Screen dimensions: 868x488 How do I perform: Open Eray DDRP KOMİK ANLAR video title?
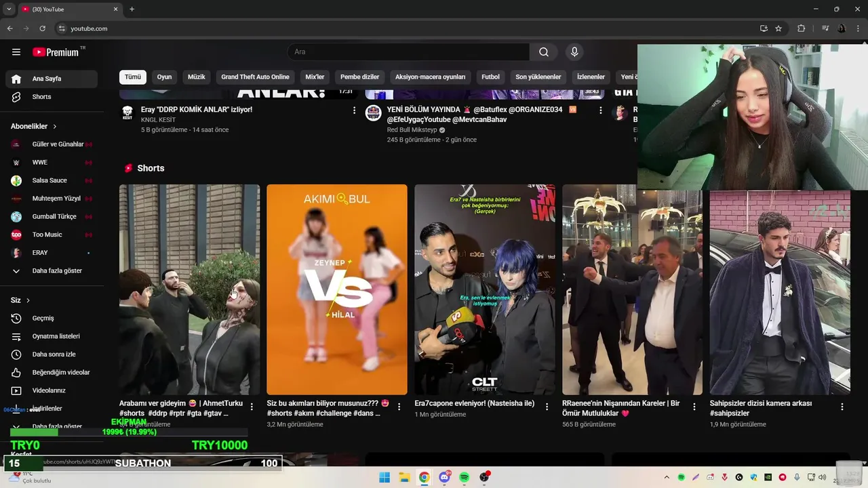click(x=197, y=109)
